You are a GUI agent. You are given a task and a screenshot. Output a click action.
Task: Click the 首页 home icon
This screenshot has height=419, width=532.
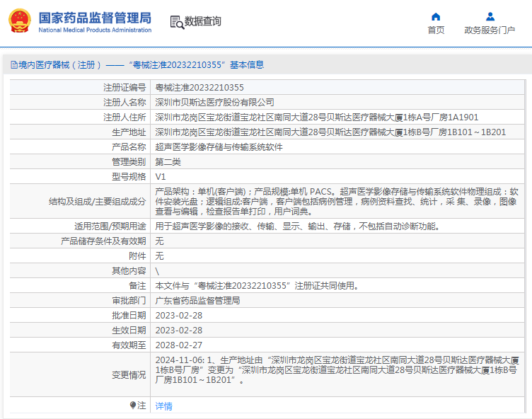pyautogui.click(x=436, y=17)
